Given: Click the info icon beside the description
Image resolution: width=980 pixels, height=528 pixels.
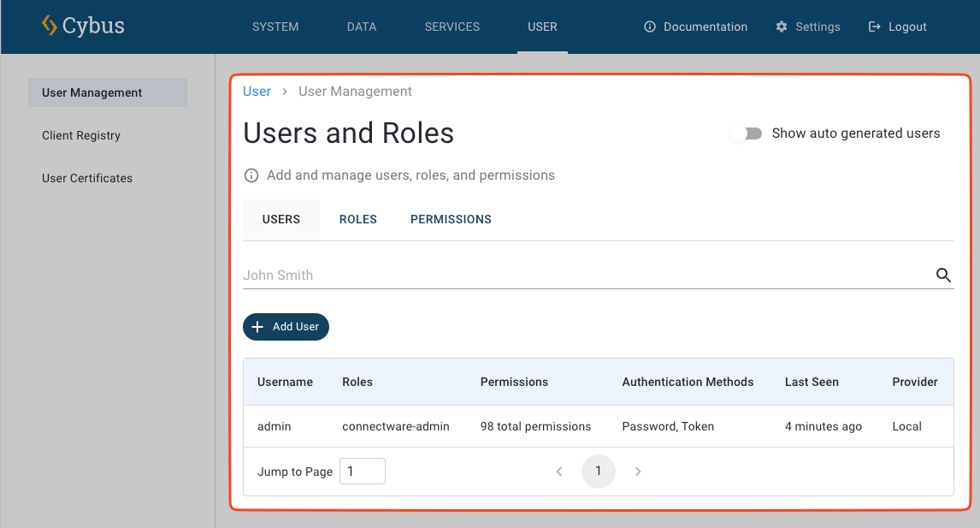Looking at the screenshot, I should [x=251, y=175].
